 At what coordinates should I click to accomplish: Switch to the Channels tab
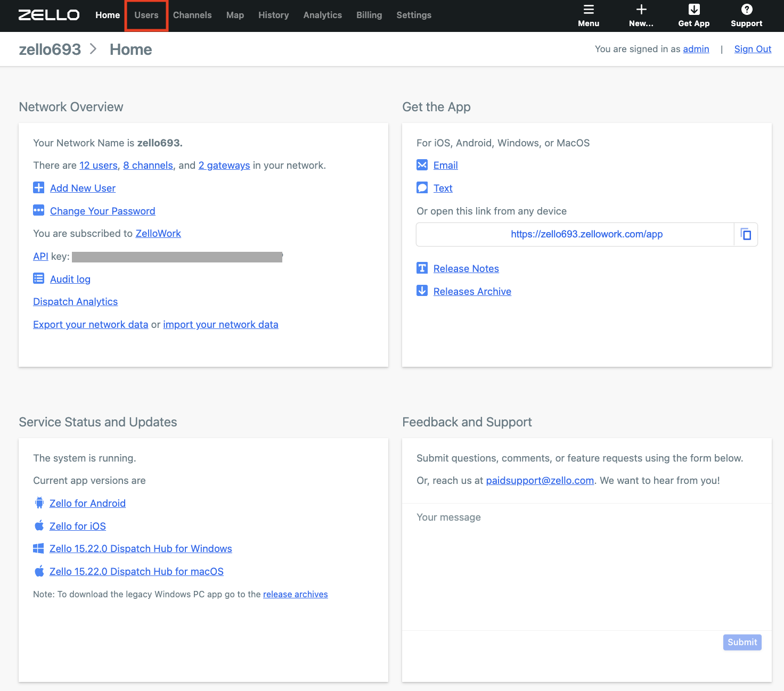click(192, 15)
